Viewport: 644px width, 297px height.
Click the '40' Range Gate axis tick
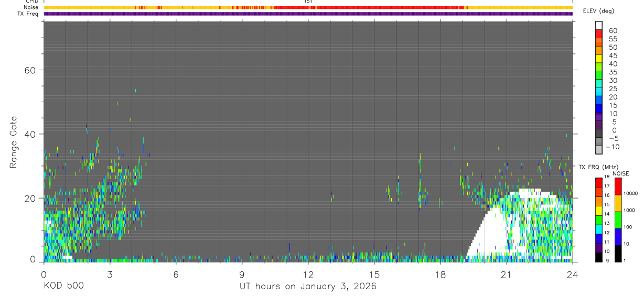click(x=30, y=134)
